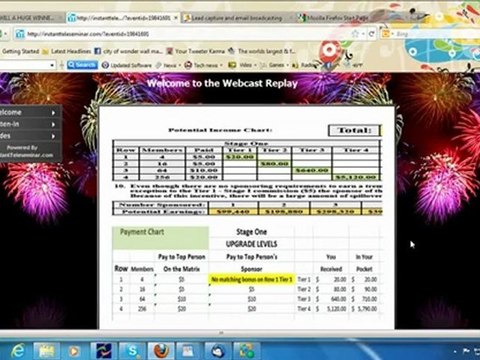
Task: Click the Radio toolbar item
Action: 304,65
